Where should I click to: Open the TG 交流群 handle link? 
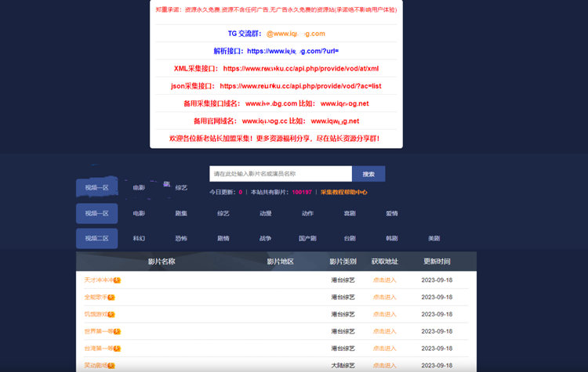tap(296, 34)
